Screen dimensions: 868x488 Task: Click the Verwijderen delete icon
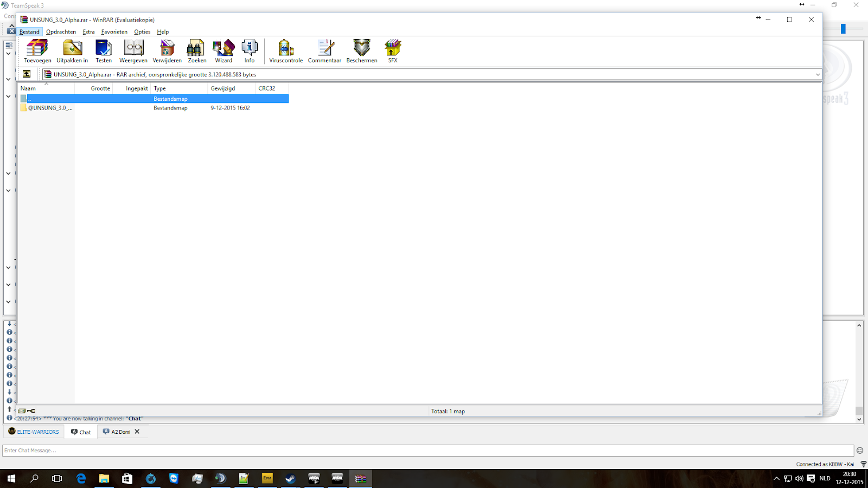pos(167,51)
